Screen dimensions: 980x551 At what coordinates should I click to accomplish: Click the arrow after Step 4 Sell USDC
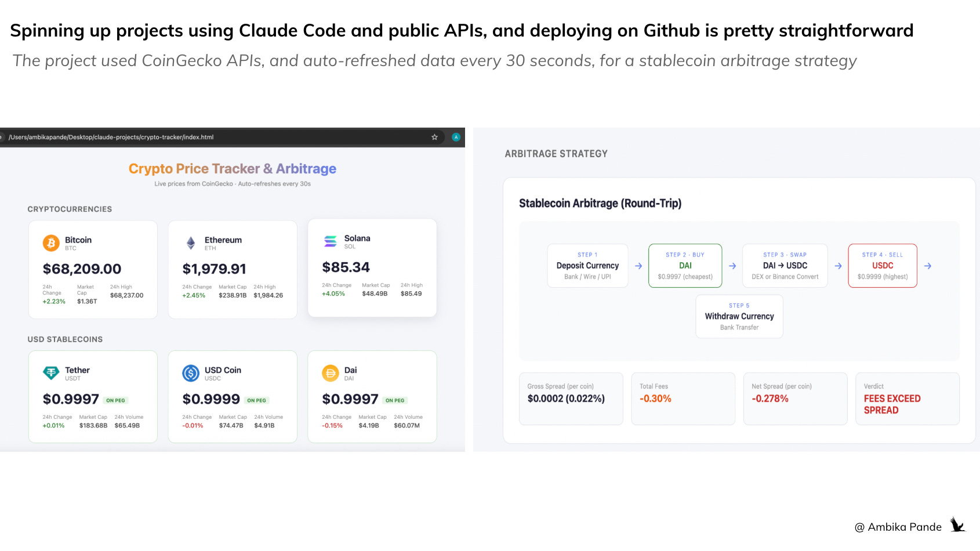point(928,266)
